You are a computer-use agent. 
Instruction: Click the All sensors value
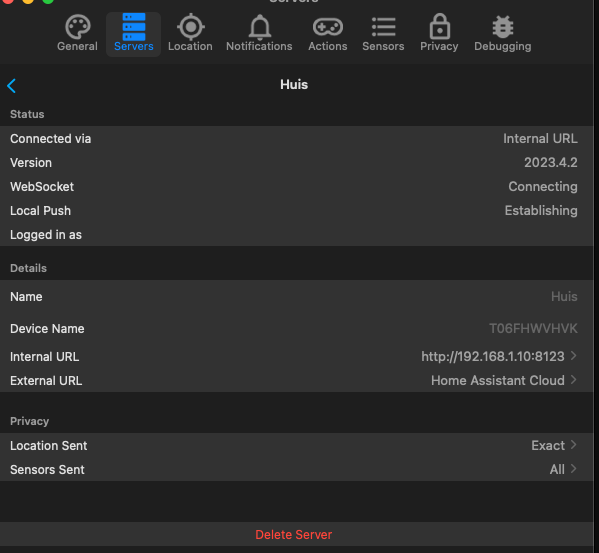click(x=557, y=469)
